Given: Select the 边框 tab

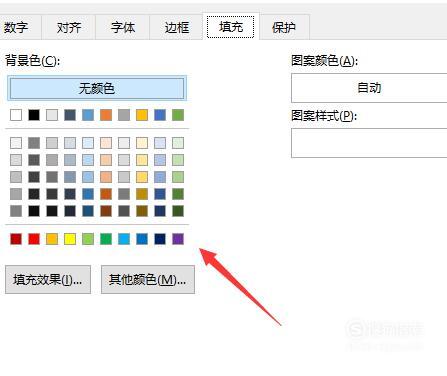Looking at the screenshot, I should pyautogui.click(x=177, y=27).
